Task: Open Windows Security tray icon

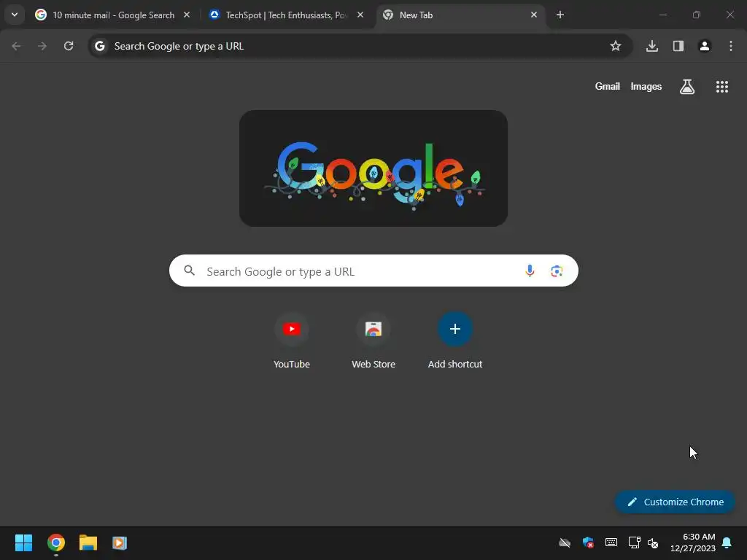Action: click(588, 542)
